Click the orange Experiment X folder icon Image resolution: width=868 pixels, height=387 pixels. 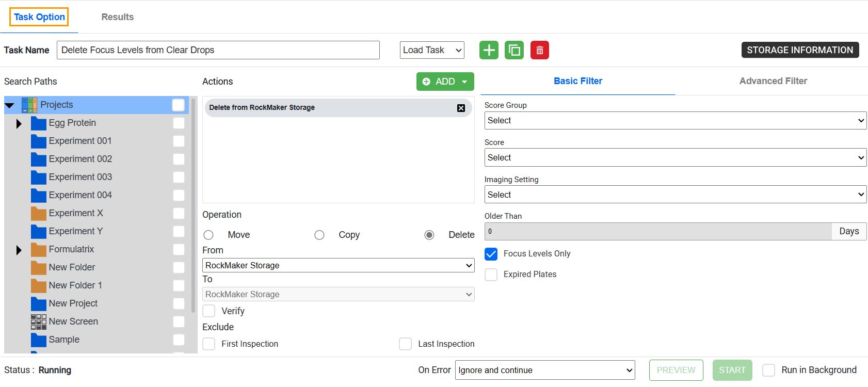[x=38, y=213]
